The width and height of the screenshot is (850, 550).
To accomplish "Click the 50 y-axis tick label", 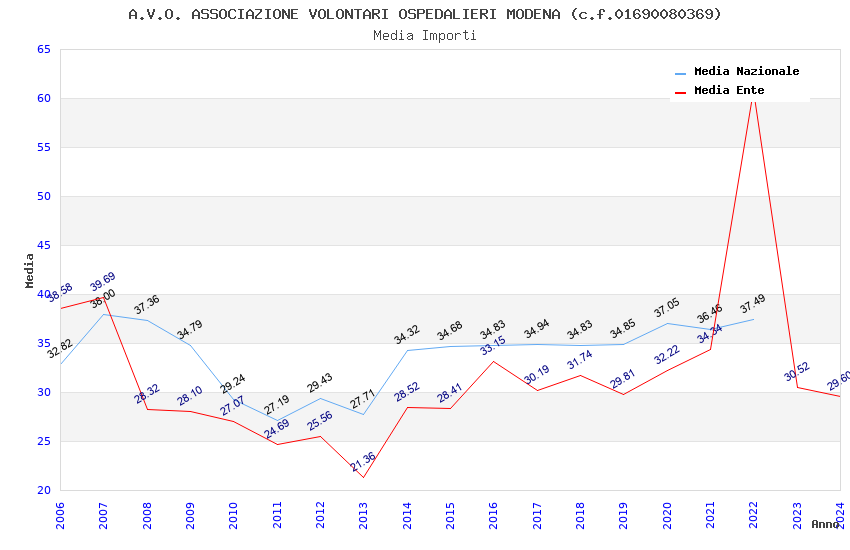I will (44, 196).
